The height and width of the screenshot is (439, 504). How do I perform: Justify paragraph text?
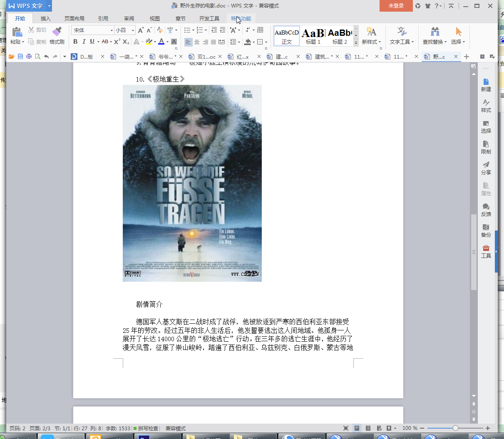pyautogui.click(x=214, y=42)
